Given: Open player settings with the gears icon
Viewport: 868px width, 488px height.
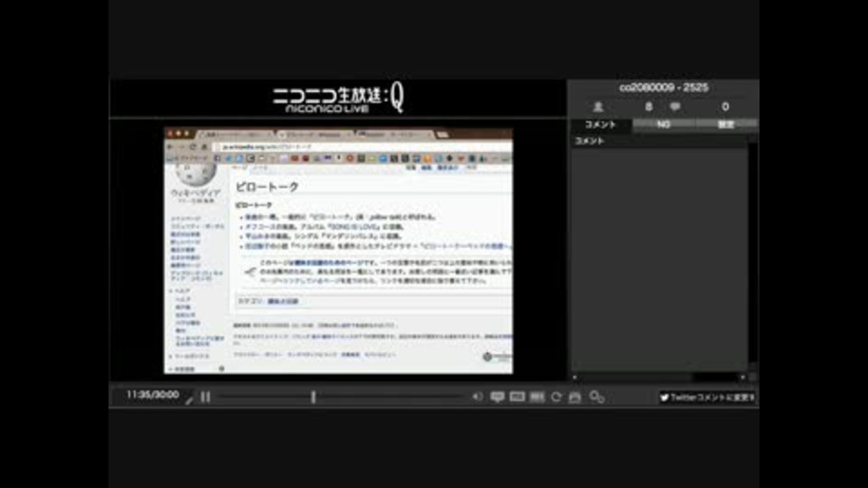Looking at the screenshot, I should click(597, 397).
